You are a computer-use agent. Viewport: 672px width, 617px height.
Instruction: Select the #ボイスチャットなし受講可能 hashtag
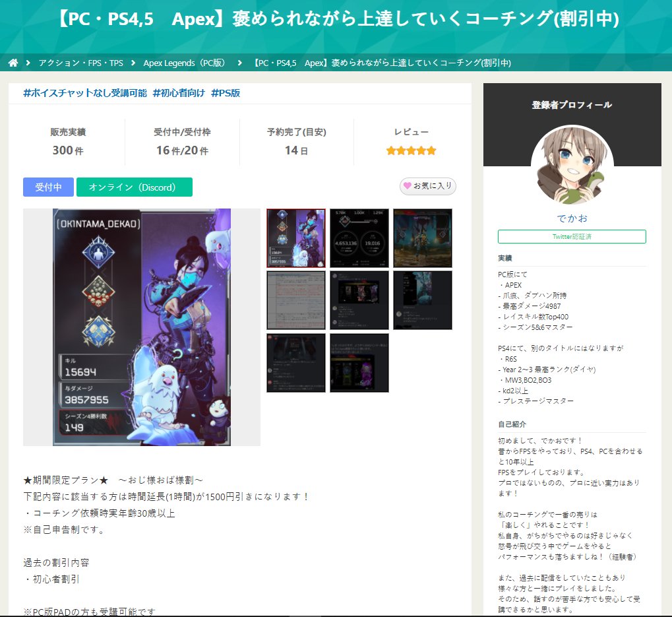(x=85, y=93)
